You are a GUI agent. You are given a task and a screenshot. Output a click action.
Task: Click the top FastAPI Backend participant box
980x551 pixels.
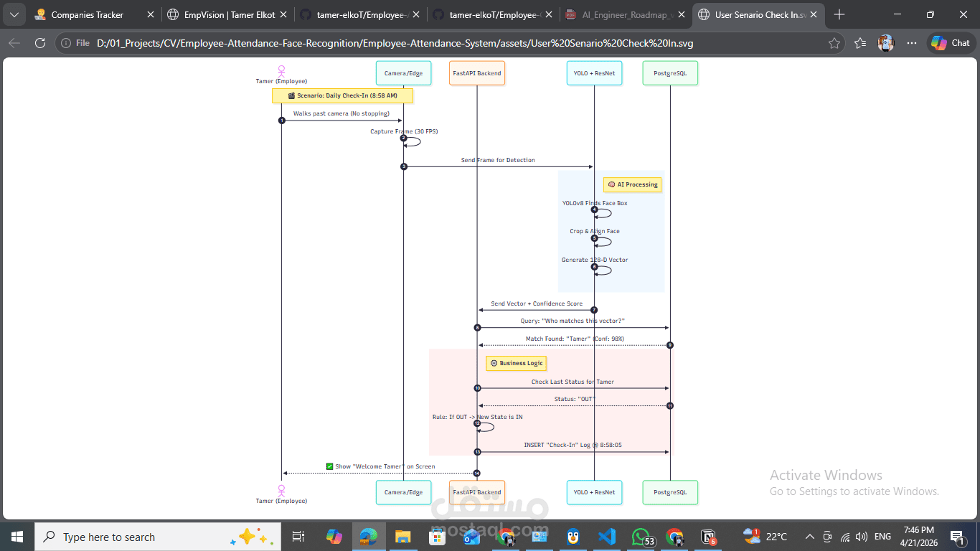pos(477,73)
